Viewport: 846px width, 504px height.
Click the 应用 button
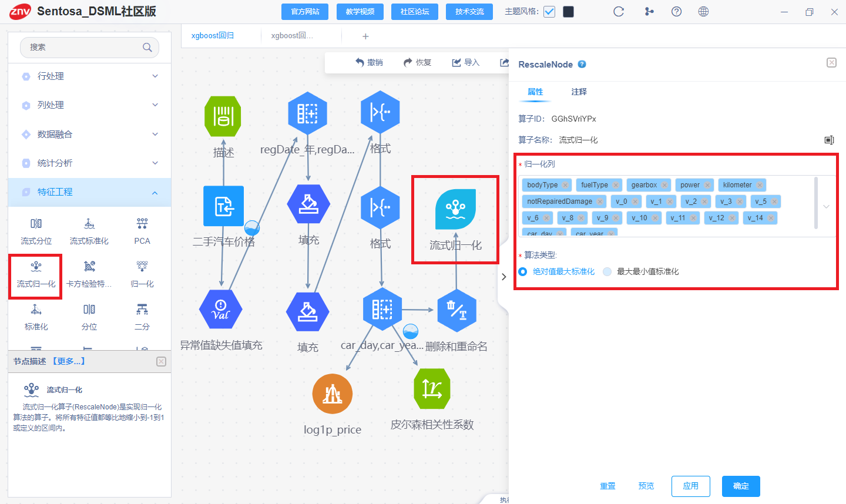pyautogui.click(x=691, y=486)
